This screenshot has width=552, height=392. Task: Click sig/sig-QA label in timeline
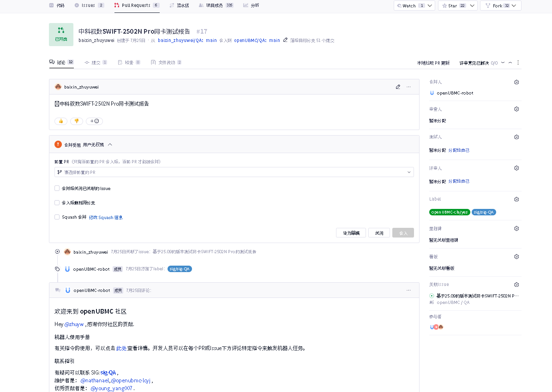180,269
